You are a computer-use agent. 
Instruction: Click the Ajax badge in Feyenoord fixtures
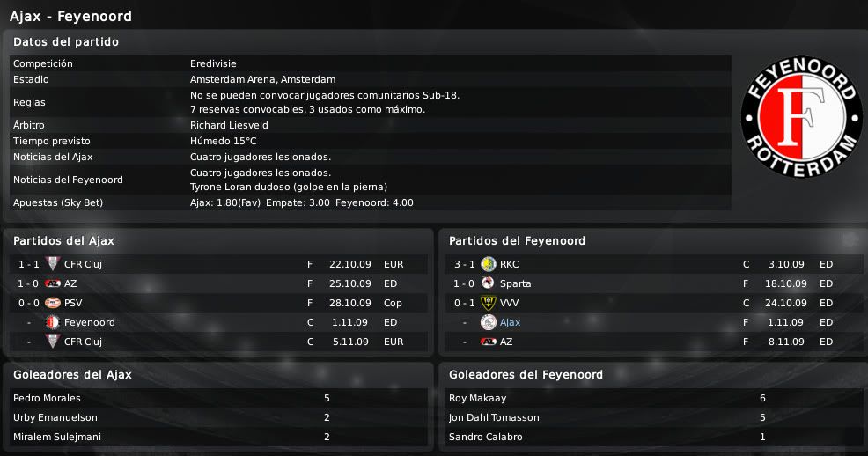click(x=489, y=322)
